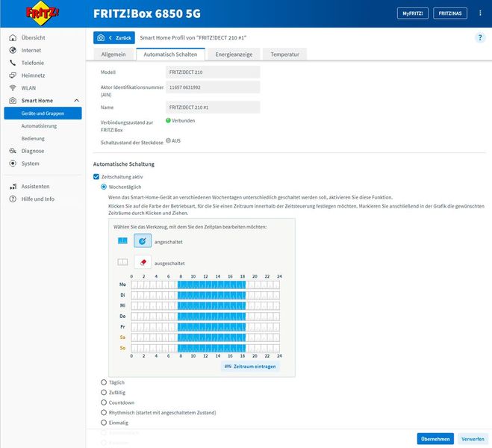Screen dimensions: 492x448
Task: Switch to the Automatisch Schalten tab
Action: (x=170, y=54)
